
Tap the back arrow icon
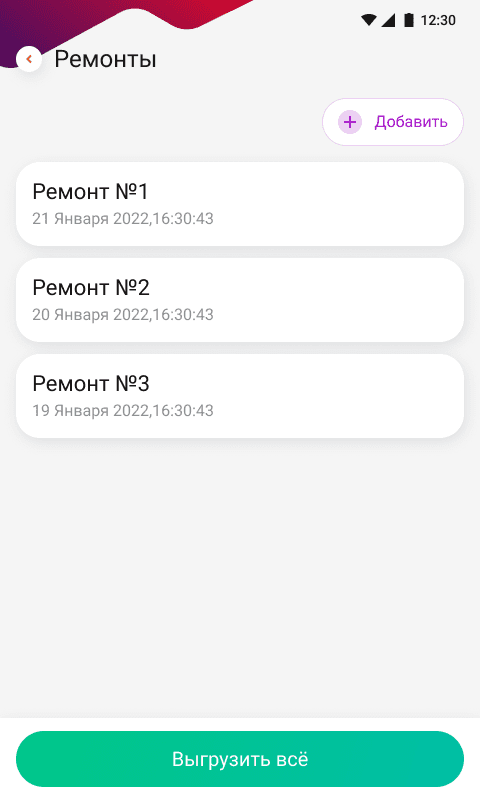(29, 59)
